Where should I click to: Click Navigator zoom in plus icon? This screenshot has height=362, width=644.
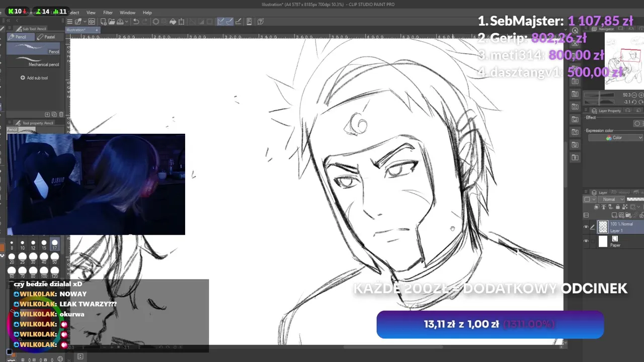coord(641,95)
